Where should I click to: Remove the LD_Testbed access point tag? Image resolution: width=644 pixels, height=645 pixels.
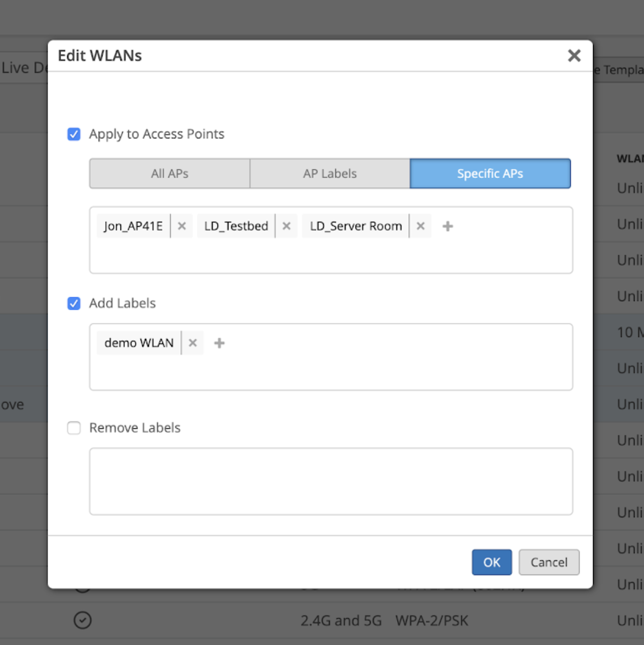tap(286, 226)
